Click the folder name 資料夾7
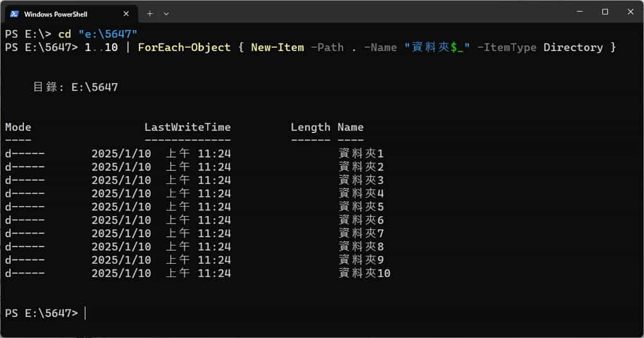This screenshot has width=644, height=338. [x=361, y=234]
